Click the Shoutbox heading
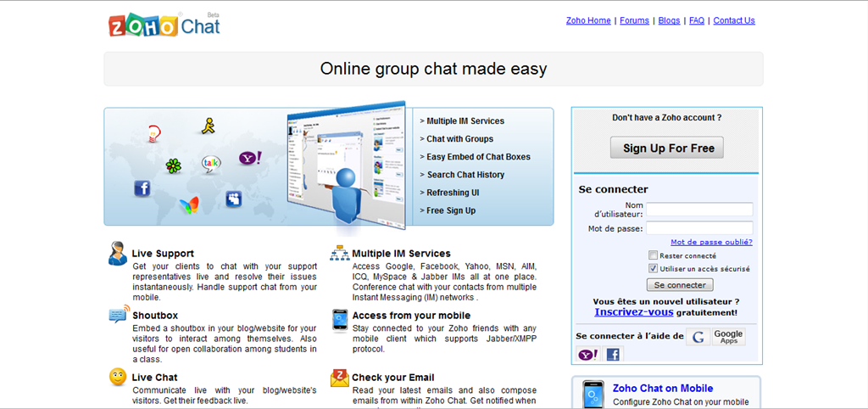The image size is (868, 409). click(155, 316)
